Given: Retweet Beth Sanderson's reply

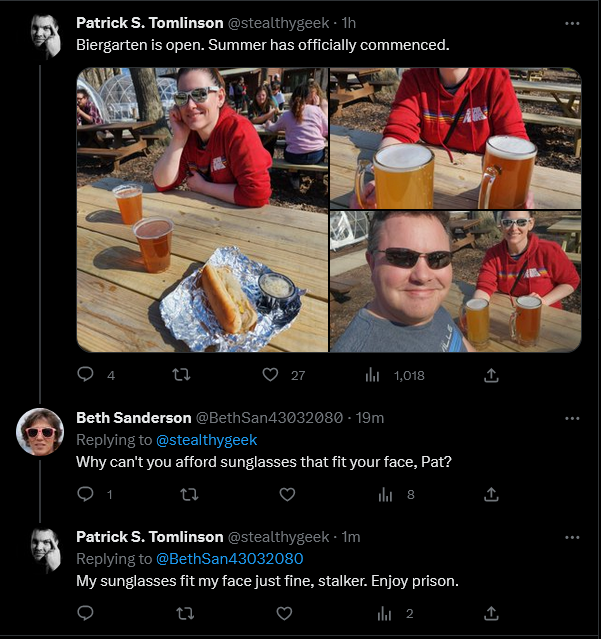Looking at the screenshot, I should 187,494.
